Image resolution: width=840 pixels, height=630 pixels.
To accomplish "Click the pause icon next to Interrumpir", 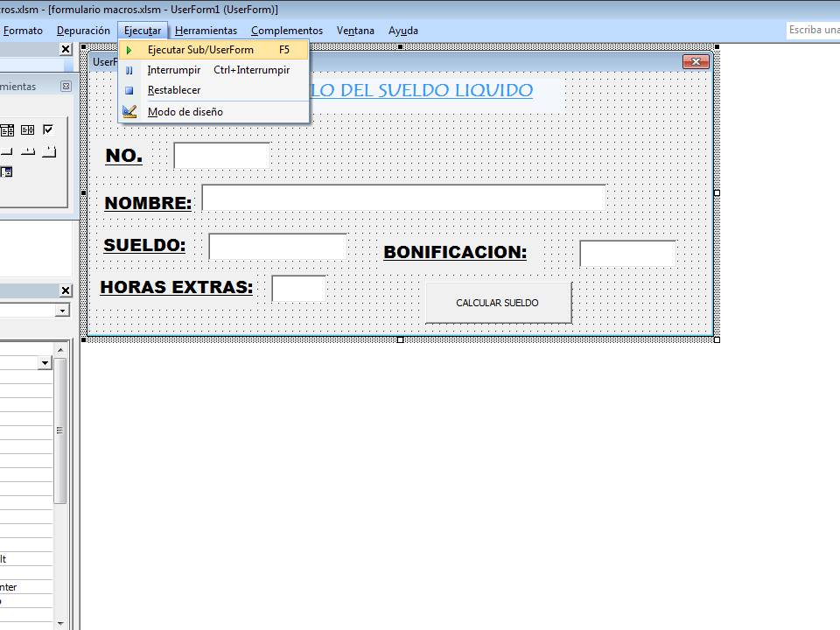I will pyautogui.click(x=129, y=70).
